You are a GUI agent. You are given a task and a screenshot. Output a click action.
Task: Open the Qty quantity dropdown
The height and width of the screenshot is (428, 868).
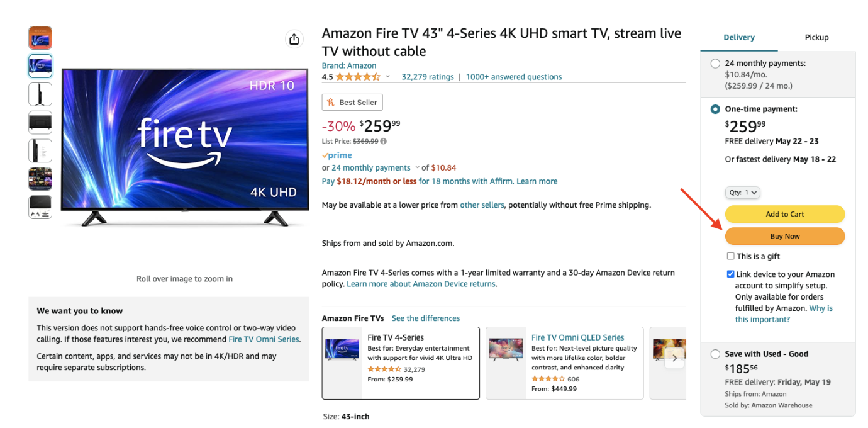click(743, 193)
